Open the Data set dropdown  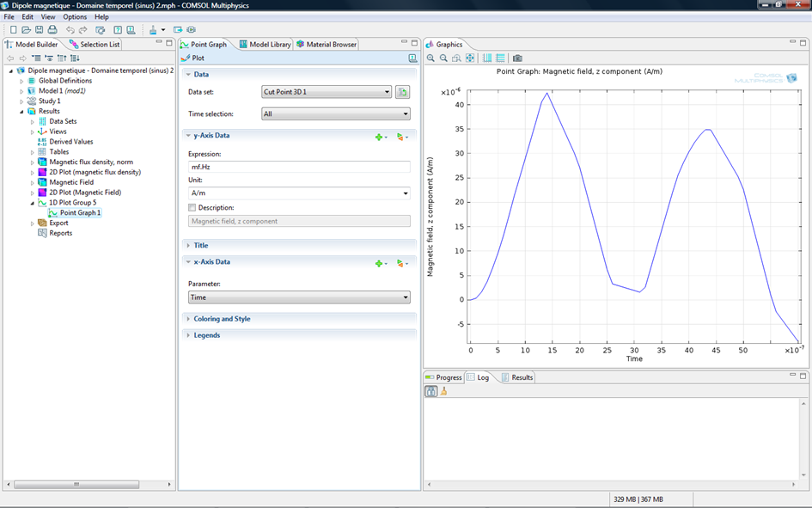click(327, 92)
